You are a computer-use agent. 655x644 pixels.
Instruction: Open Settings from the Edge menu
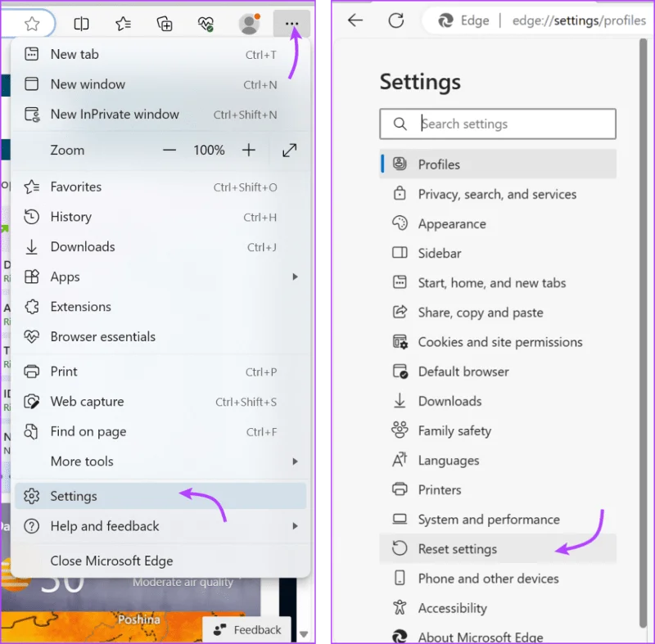(x=160, y=496)
